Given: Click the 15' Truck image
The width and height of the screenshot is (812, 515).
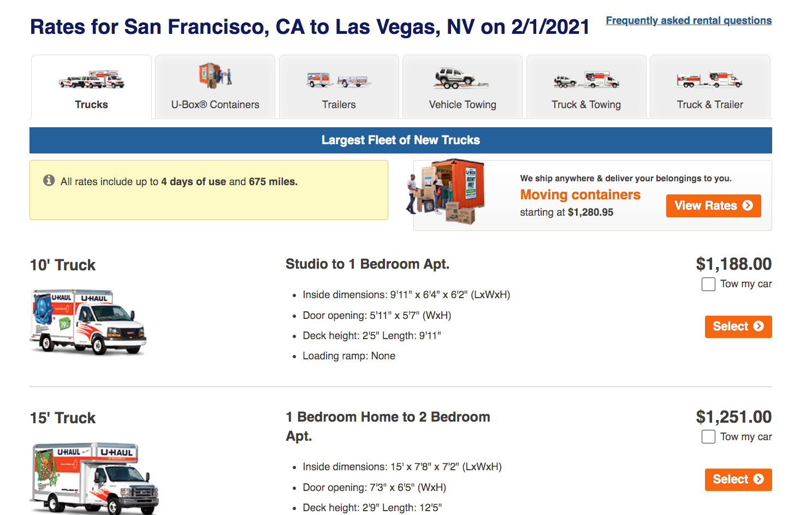Looking at the screenshot, I should click(x=95, y=478).
